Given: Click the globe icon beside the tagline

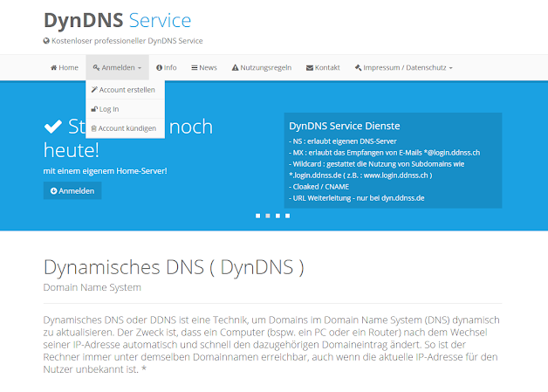Looking at the screenshot, I should click(46, 41).
